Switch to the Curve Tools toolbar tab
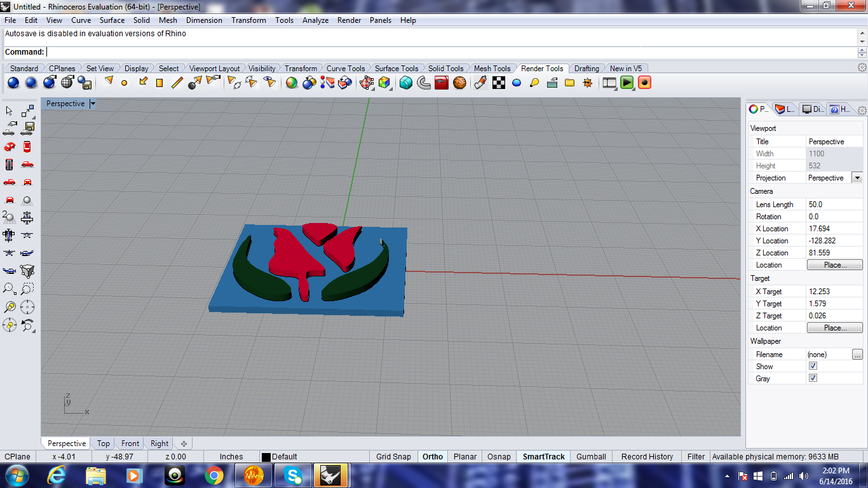868x488 pixels. point(346,69)
